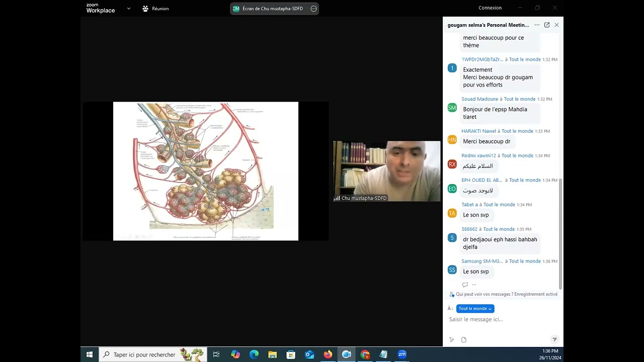This screenshot has height=362, width=644.
Task: Select message 'dr bedjaoui eph hassi bahbah djelfa'
Action: [500, 243]
